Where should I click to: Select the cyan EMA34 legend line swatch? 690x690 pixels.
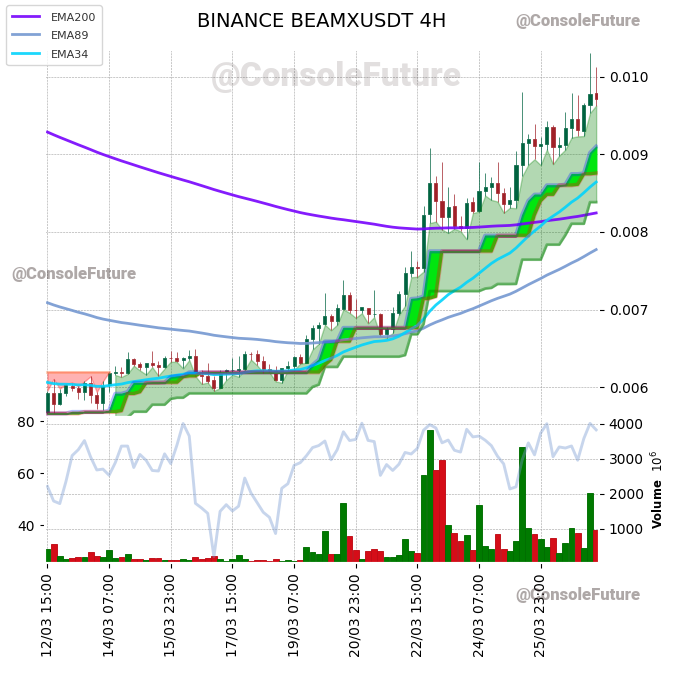[x=26, y=54]
